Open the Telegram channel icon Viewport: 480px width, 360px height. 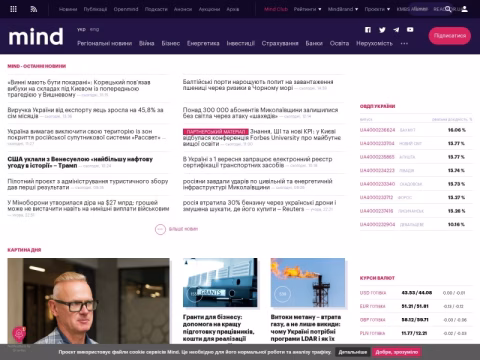coord(396,30)
